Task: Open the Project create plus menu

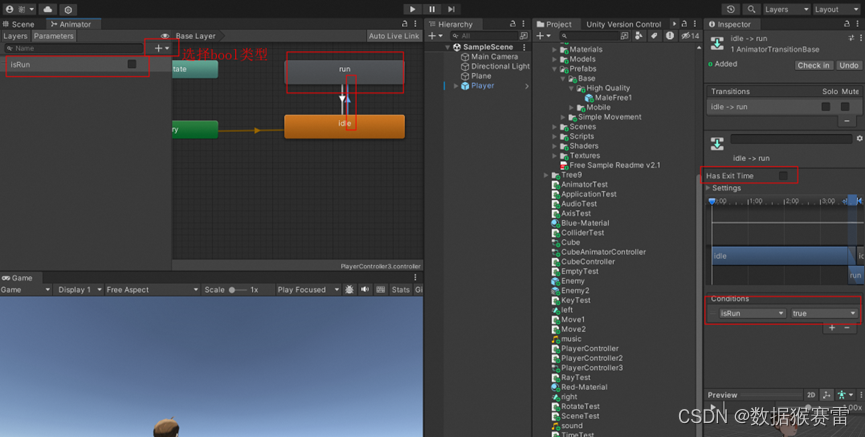Action: coord(543,36)
